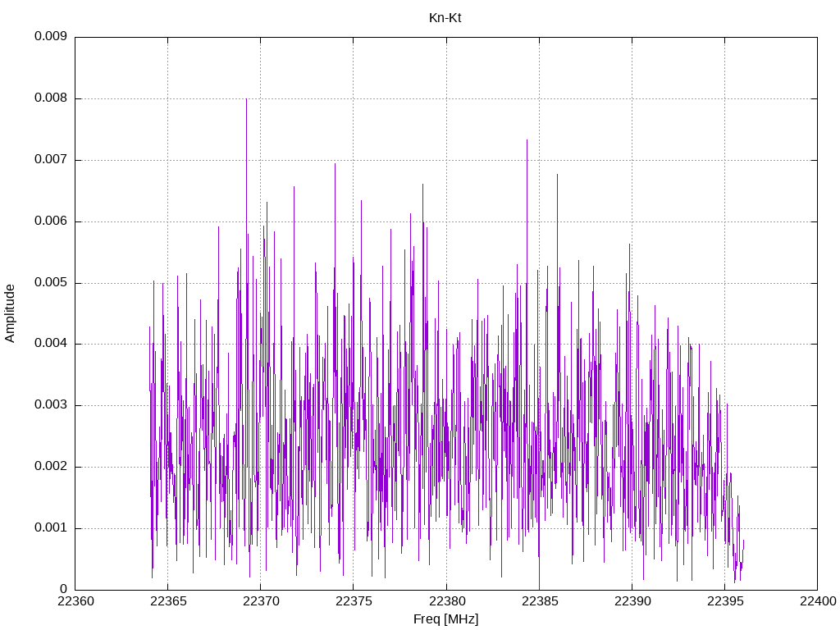Click x-axis tick label 22360
This screenshot has height=630, width=840.
[x=75, y=601]
